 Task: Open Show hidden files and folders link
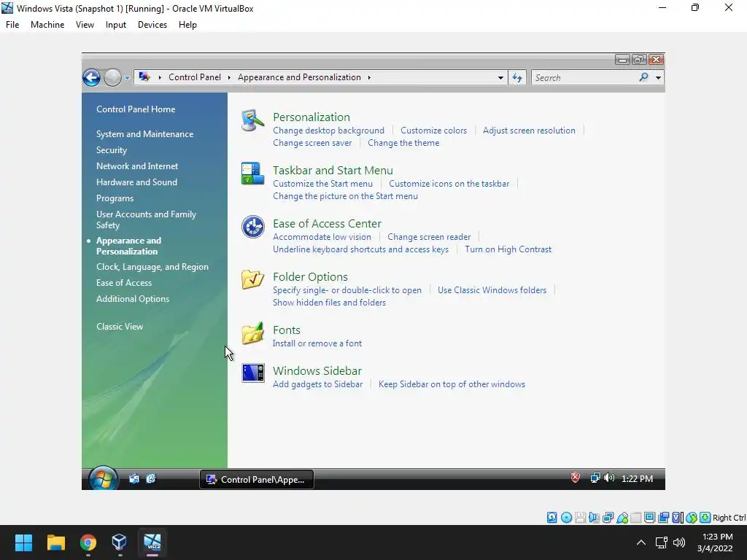click(329, 303)
